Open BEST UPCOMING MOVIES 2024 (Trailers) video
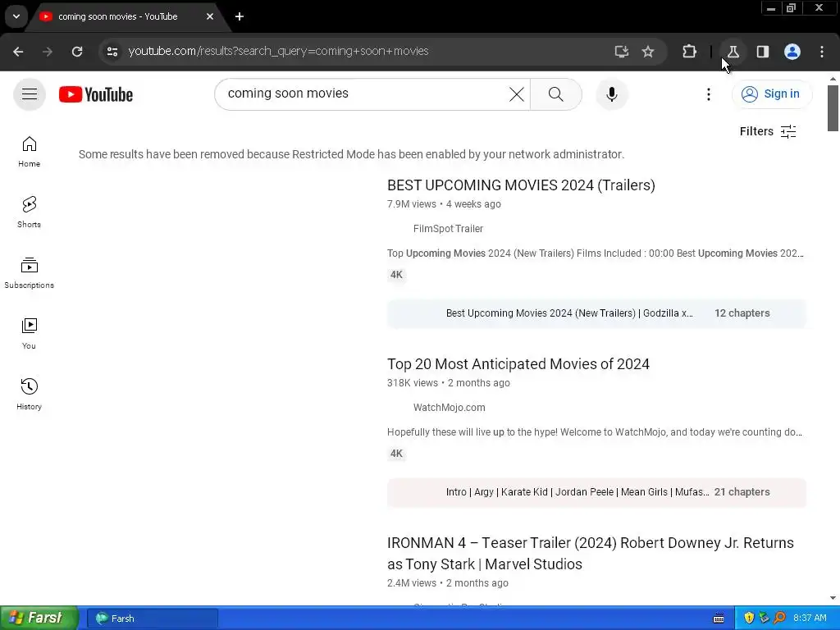 coord(521,185)
